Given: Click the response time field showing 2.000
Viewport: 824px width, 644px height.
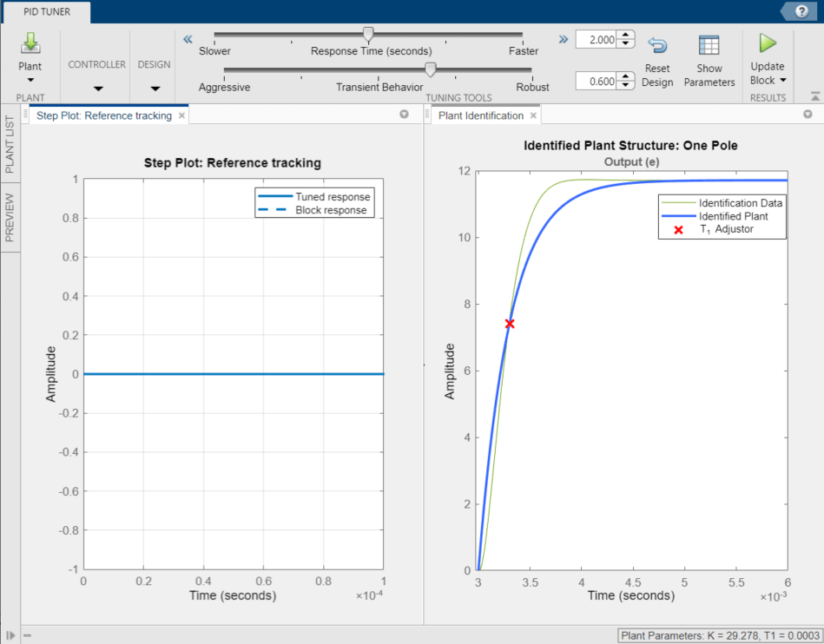Looking at the screenshot, I should [x=599, y=40].
